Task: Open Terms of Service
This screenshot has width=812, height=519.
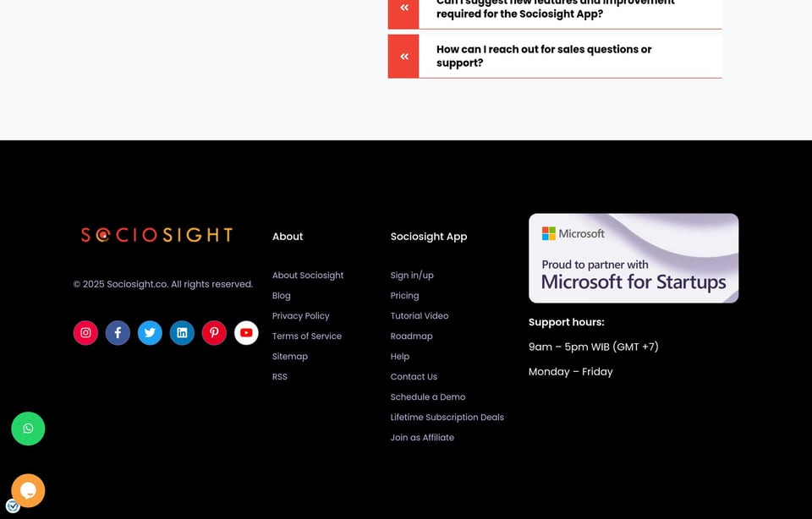Action: pyautogui.click(x=306, y=336)
